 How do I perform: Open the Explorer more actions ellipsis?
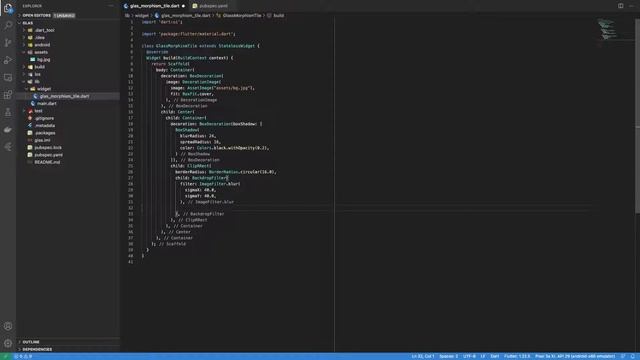tap(111, 6)
